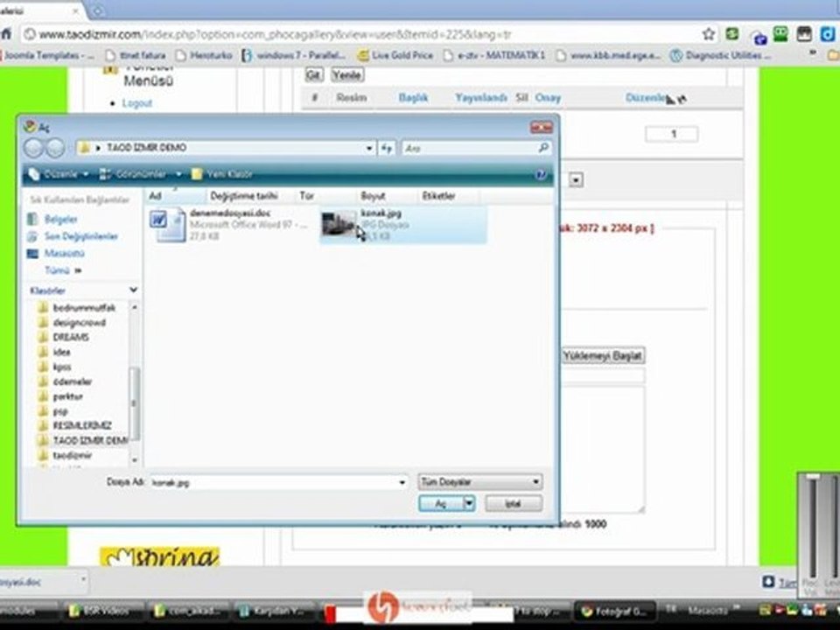
Task: Open the dropdown arrow behind the dialog
Action: [x=576, y=179]
